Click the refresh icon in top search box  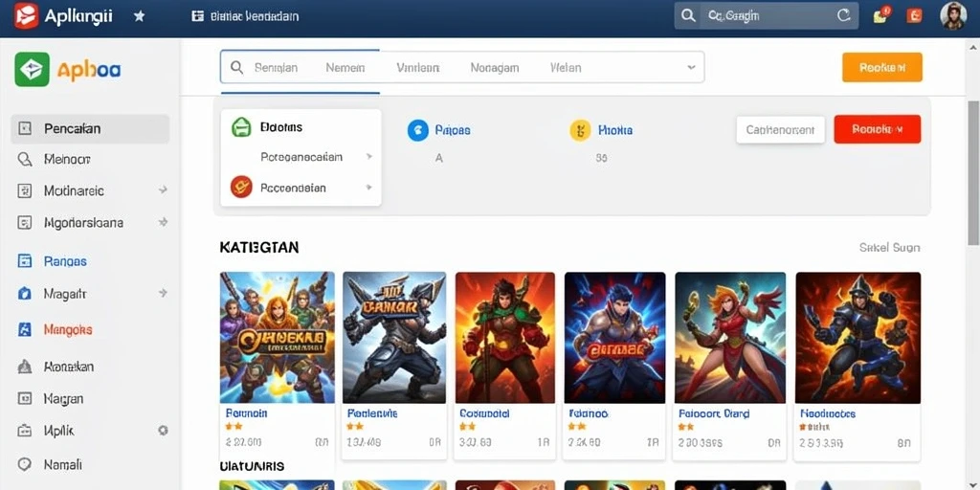pos(844,15)
